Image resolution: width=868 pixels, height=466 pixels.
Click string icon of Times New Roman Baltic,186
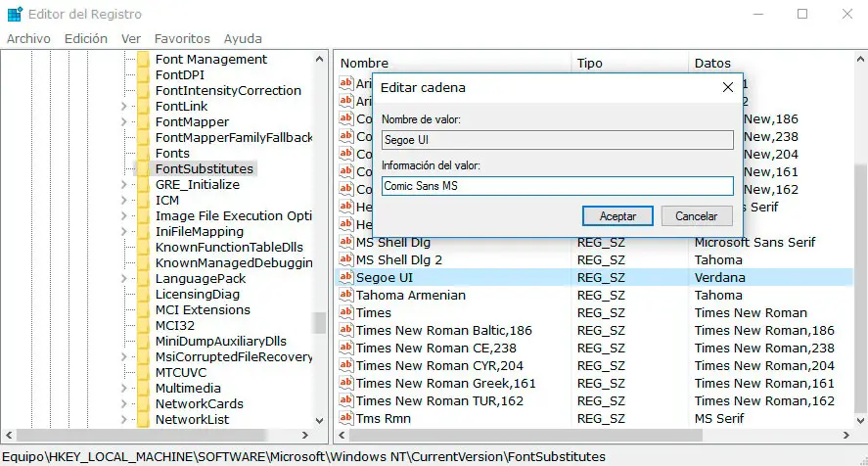(346, 330)
